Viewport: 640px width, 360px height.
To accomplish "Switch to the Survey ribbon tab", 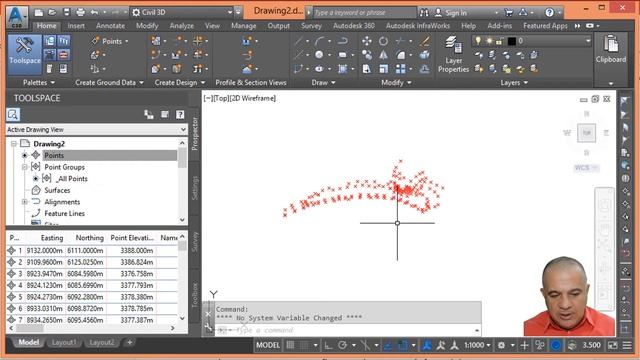I will coord(311,26).
